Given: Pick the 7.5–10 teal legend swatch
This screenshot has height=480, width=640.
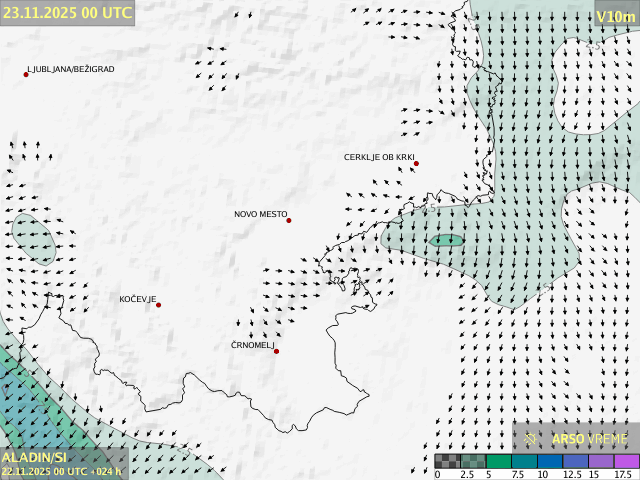Looking at the screenshot, I should (524, 461).
